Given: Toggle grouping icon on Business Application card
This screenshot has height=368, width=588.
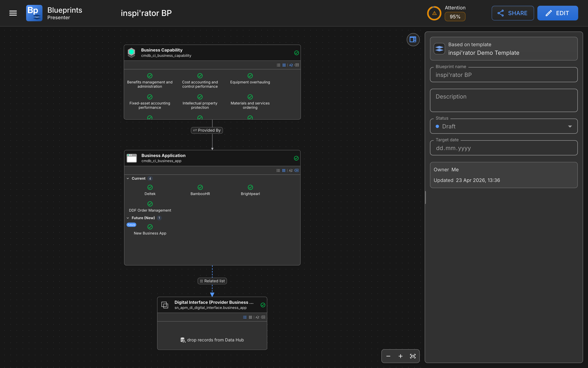Looking at the screenshot, I should click(296, 170).
